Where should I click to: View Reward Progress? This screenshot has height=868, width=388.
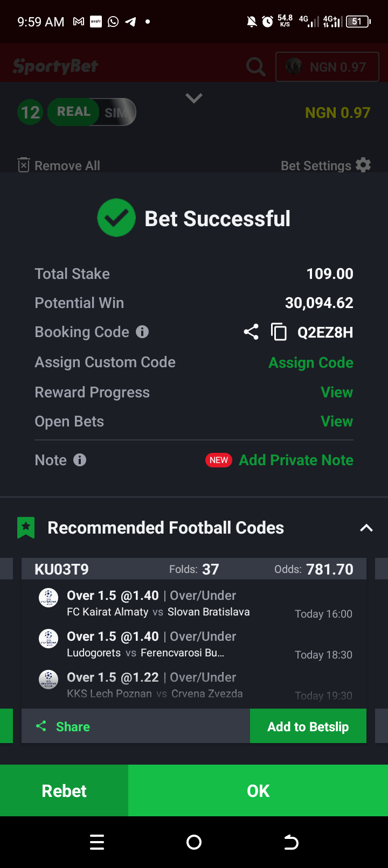(x=337, y=392)
